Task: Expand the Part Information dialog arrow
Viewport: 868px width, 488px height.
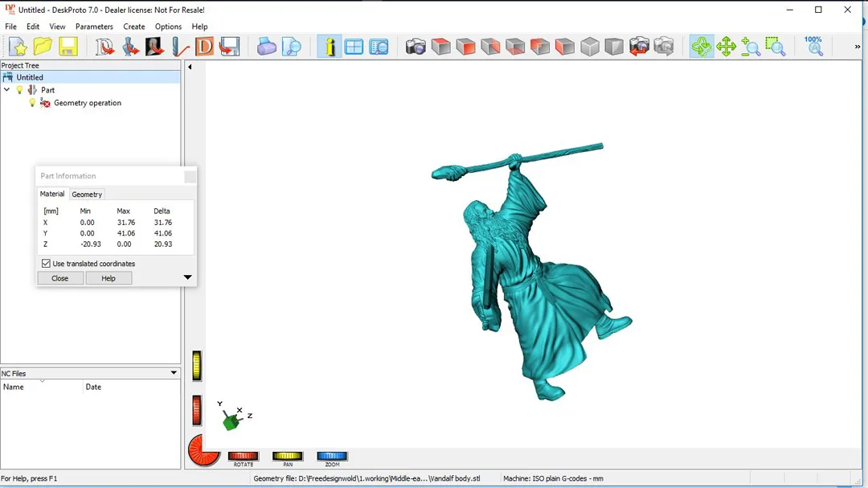Action: [187, 277]
